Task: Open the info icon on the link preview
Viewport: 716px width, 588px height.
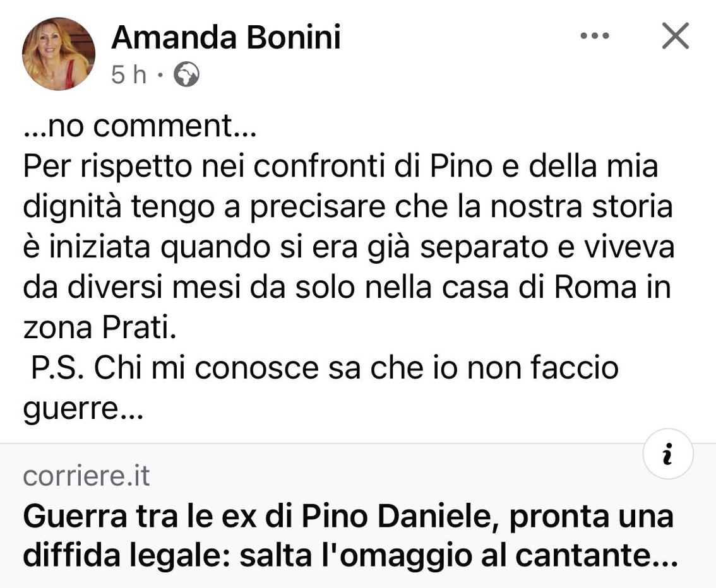Action: point(669,453)
